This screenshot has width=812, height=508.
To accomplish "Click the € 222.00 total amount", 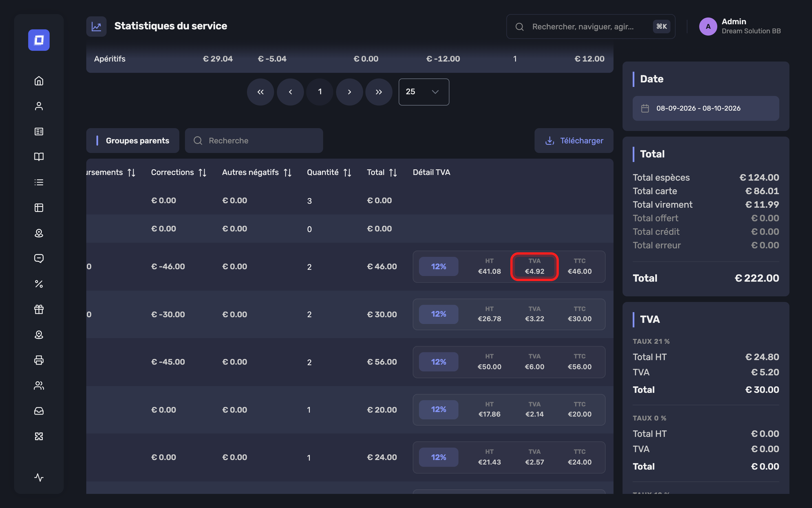I will click(757, 278).
